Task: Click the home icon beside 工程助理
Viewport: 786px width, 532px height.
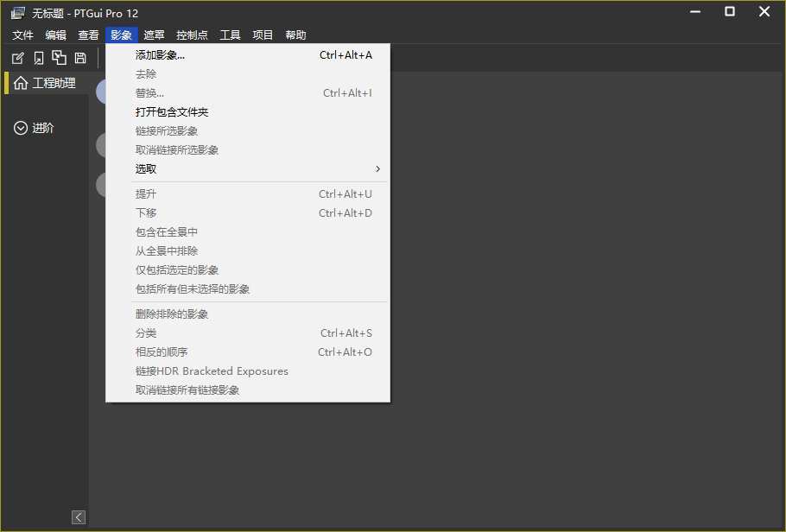Action: 21,83
